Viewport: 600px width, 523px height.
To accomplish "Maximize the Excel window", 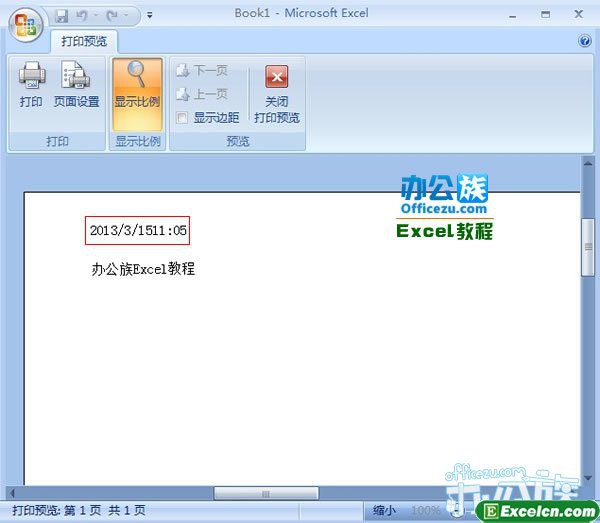I will (x=545, y=15).
